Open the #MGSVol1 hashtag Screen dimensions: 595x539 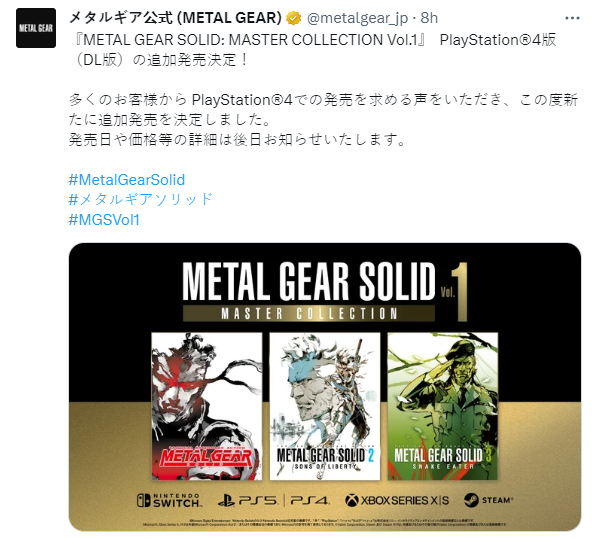[104, 220]
